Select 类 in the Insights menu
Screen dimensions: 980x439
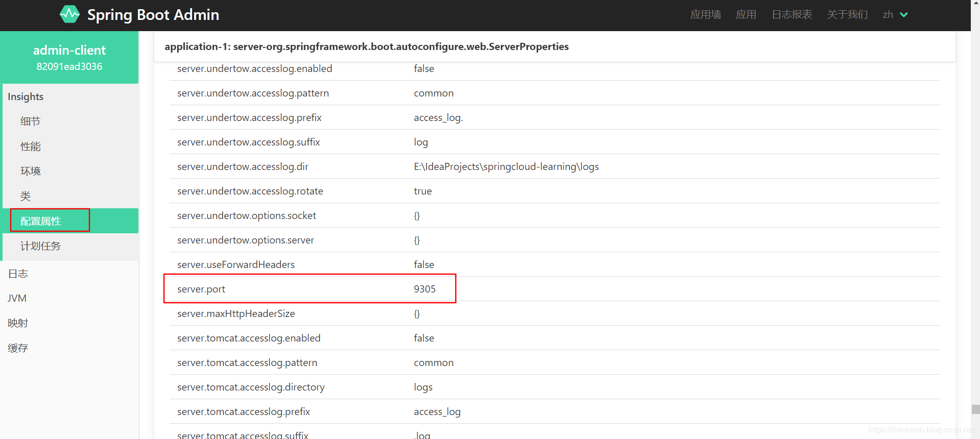[x=26, y=196]
